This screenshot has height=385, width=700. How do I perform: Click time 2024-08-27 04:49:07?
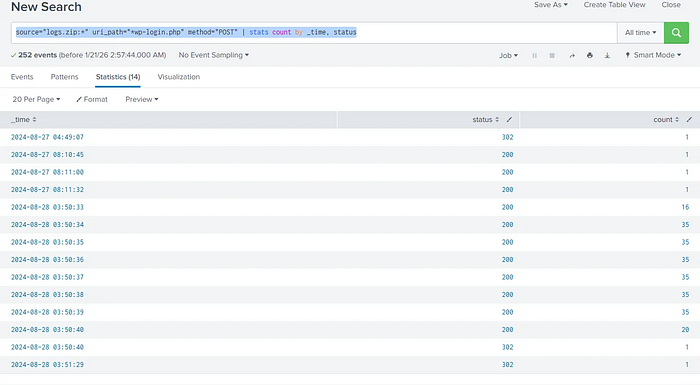[x=47, y=137]
